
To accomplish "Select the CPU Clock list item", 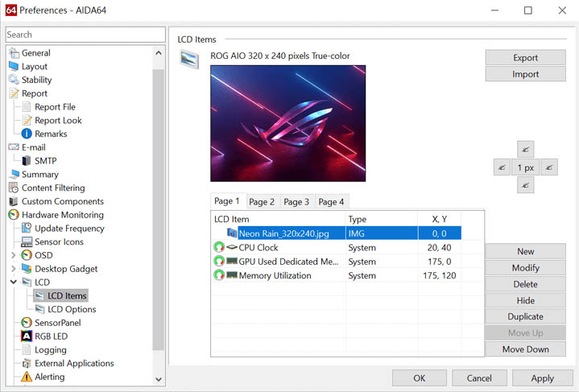I will 258,248.
